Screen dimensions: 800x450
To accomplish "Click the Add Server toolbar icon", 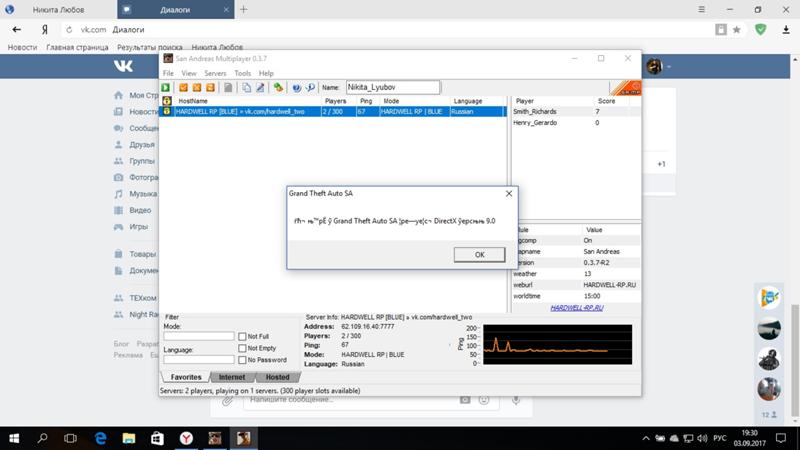I will [184, 88].
